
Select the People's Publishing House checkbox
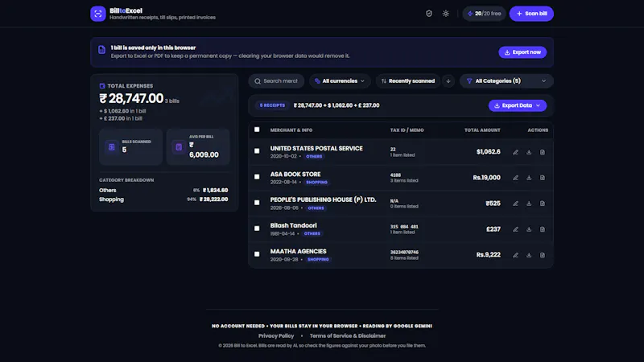click(257, 203)
